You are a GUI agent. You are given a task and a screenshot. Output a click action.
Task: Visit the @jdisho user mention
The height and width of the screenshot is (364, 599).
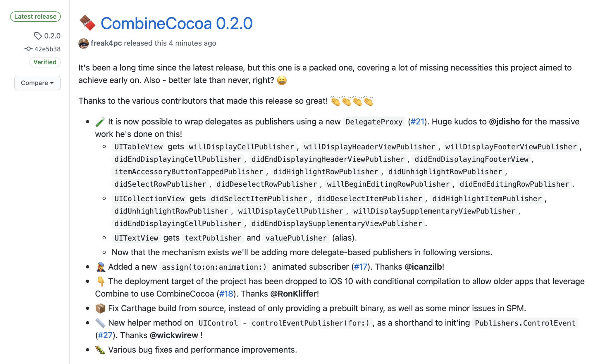(504, 122)
